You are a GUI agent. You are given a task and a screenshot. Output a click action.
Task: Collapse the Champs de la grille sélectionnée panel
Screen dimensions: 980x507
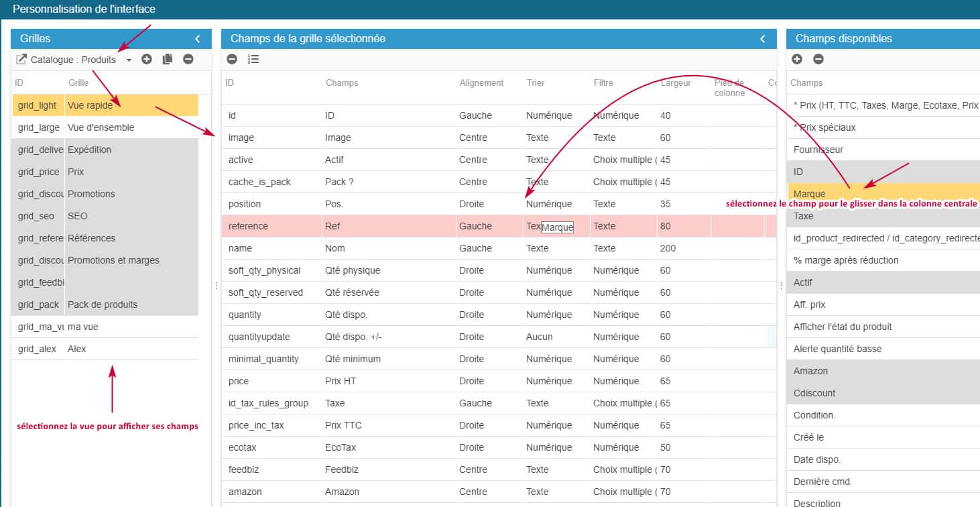click(x=763, y=39)
